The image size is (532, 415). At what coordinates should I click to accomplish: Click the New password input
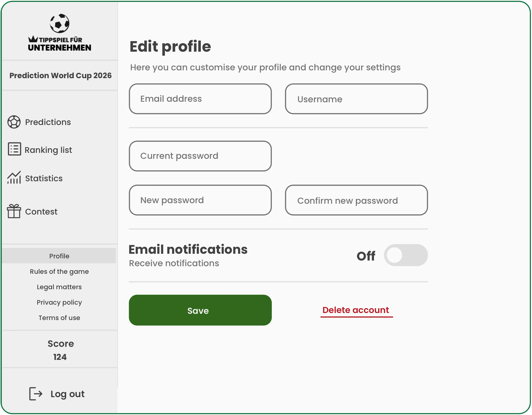(x=200, y=200)
